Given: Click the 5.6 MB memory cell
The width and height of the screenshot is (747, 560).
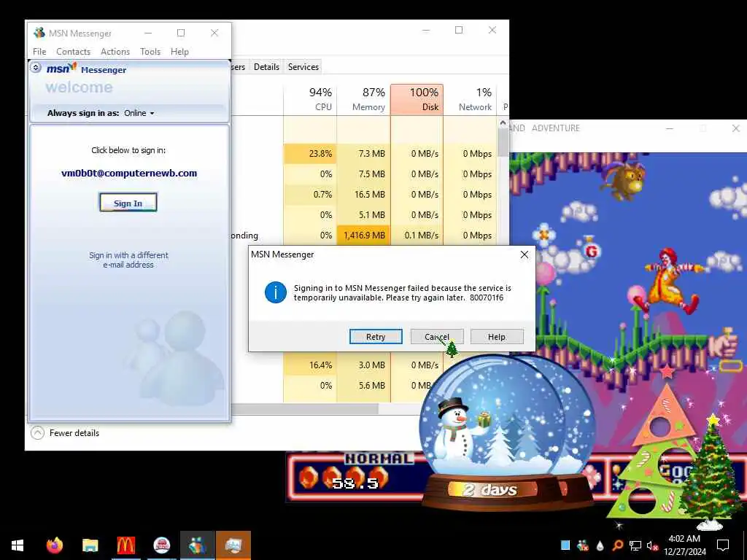Looking at the screenshot, I should (363, 385).
